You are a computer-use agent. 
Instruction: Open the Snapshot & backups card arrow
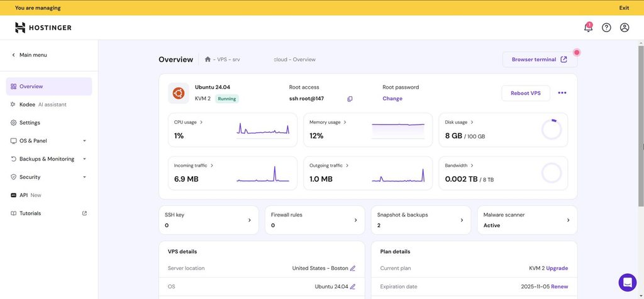(462, 220)
